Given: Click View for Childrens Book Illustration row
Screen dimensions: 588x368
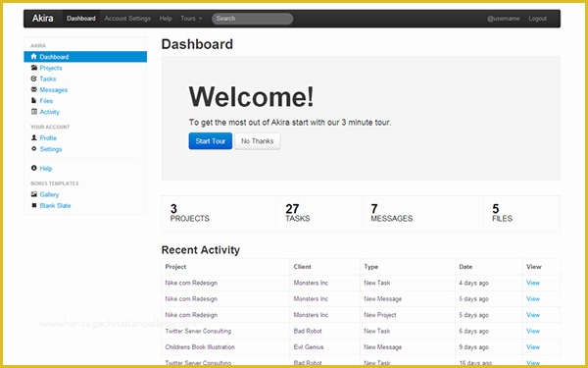Looking at the screenshot, I should point(533,347).
